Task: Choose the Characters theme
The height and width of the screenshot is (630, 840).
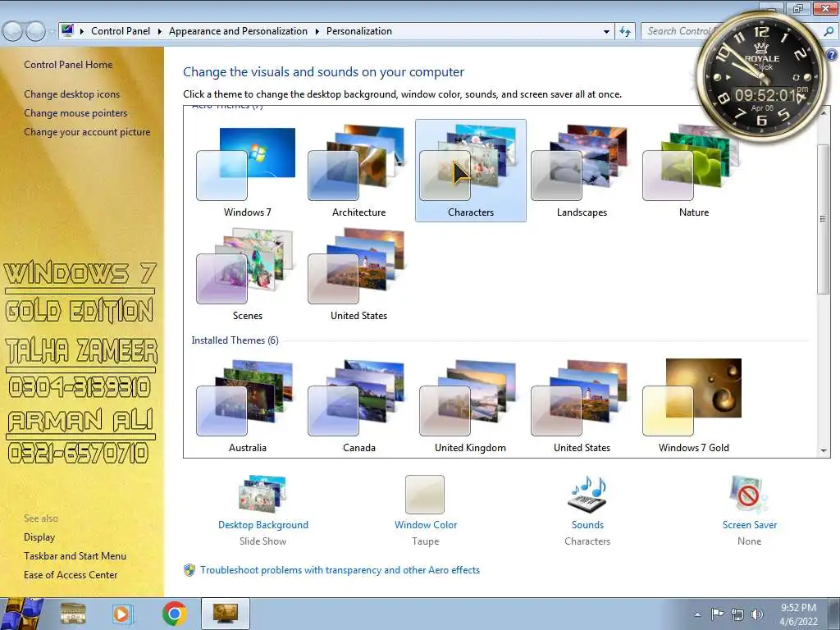Action: pyautogui.click(x=470, y=171)
